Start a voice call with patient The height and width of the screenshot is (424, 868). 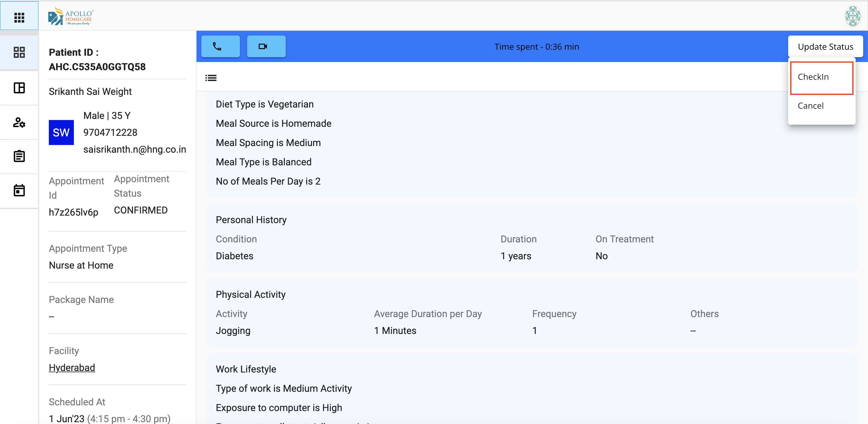220,46
